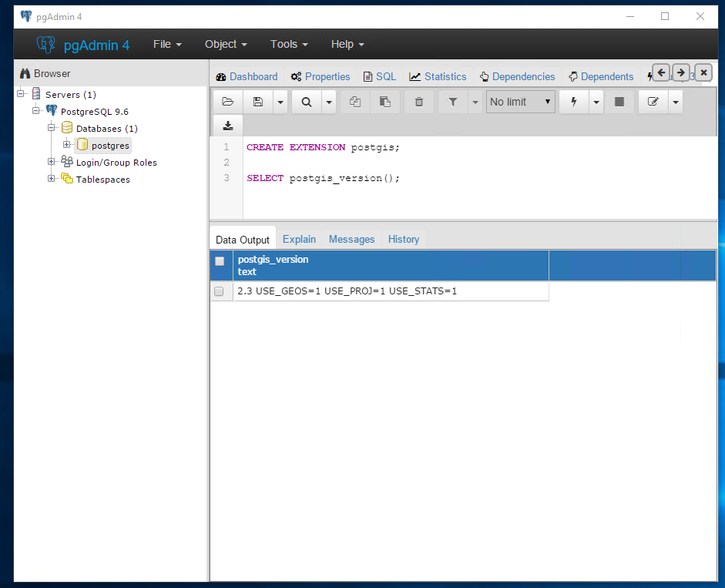Switch to the Properties tab
This screenshot has width=725, height=588.
(x=321, y=77)
